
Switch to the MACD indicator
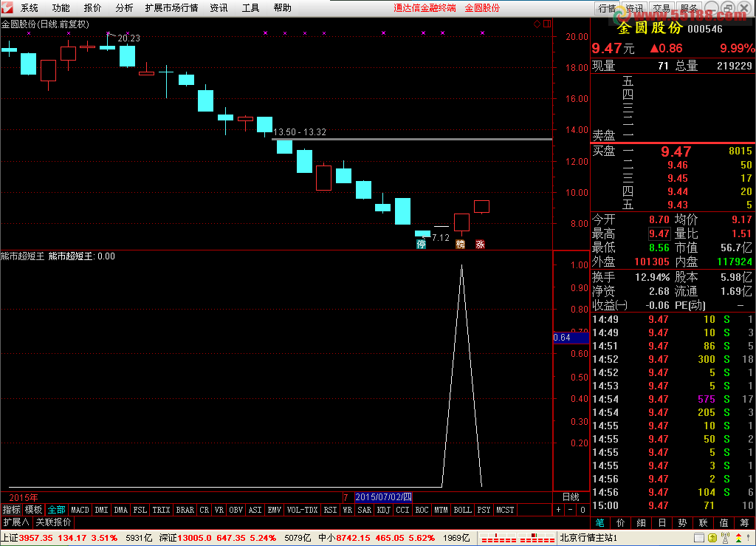click(80, 510)
